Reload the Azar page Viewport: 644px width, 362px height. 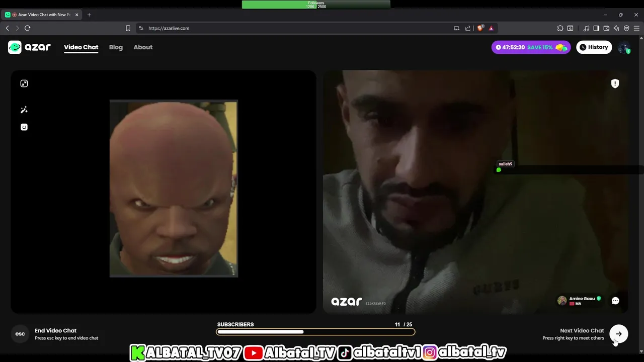point(28,28)
